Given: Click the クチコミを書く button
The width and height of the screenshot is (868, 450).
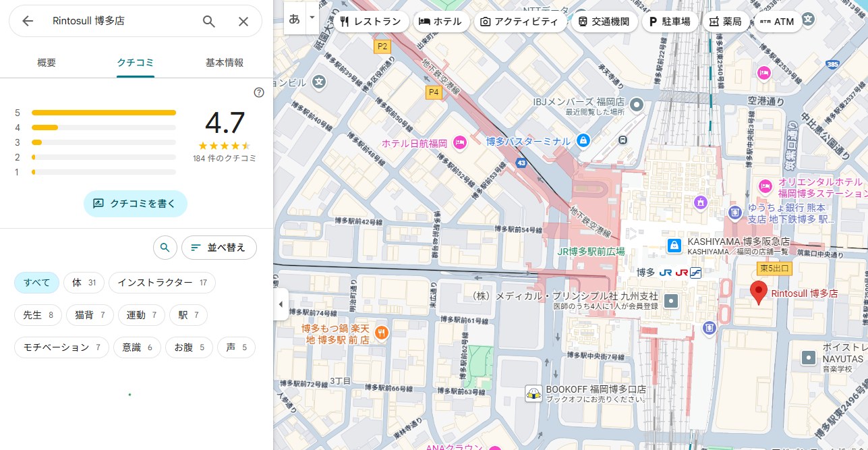Looking at the screenshot, I should point(135,203).
